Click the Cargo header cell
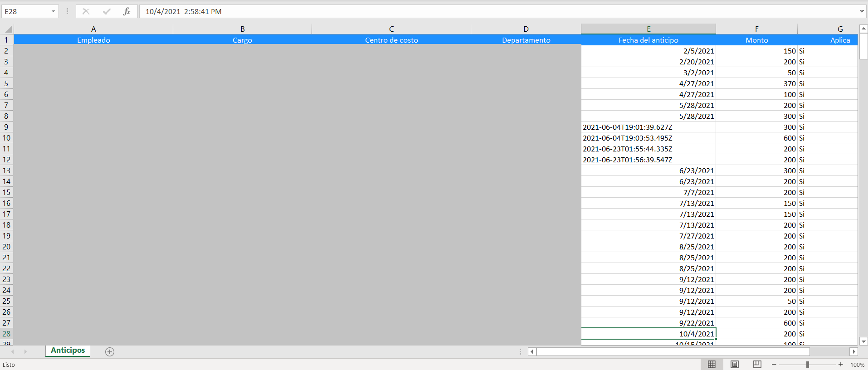 (242, 40)
